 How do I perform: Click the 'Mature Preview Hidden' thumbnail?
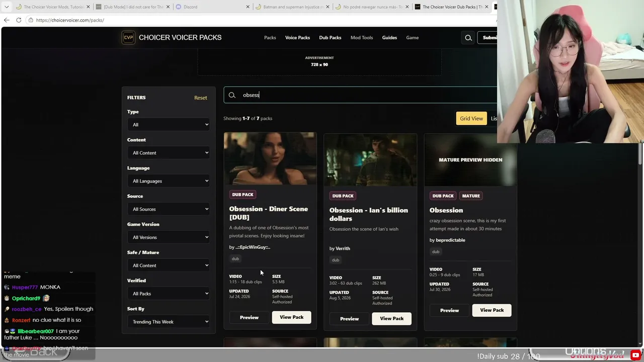tap(470, 160)
